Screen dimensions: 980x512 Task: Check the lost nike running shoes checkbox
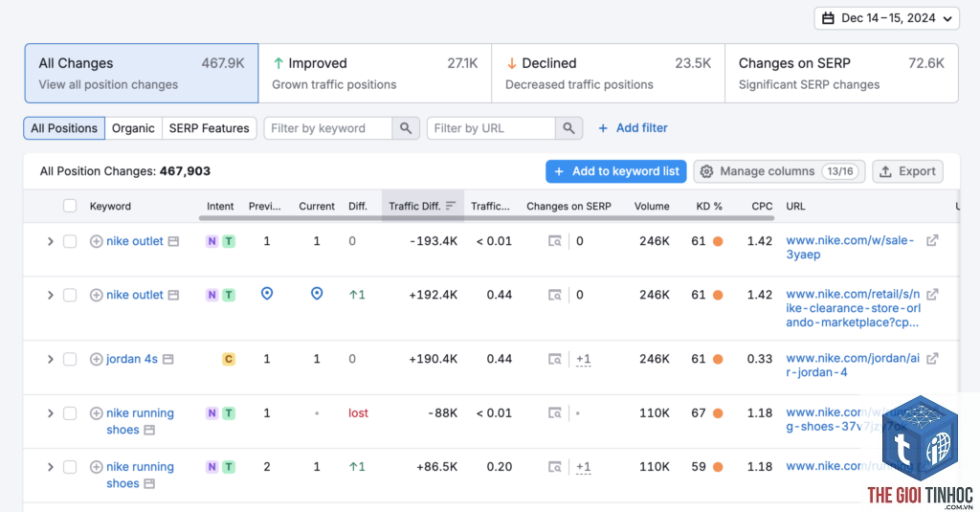70,413
